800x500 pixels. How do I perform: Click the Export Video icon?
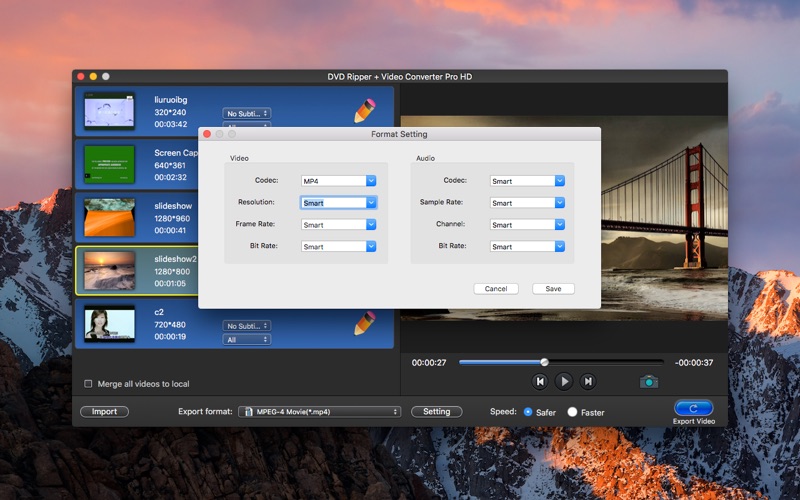pyautogui.click(x=693, y=408)
